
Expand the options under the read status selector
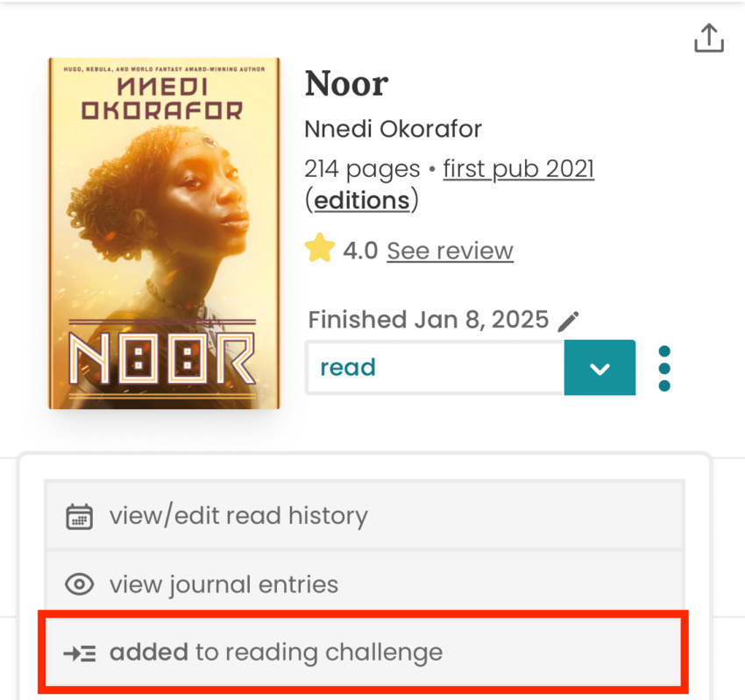pos(600,367)
